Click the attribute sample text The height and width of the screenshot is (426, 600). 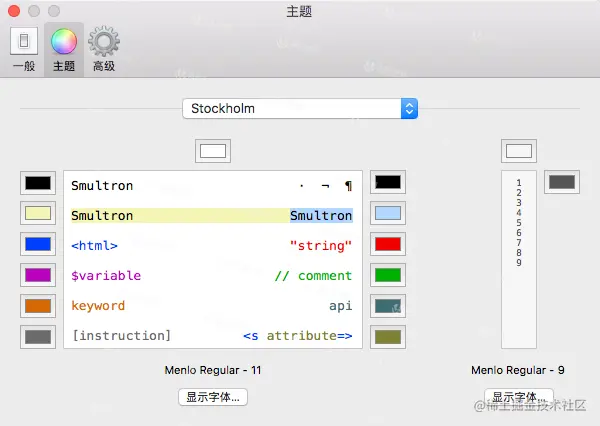302,336
